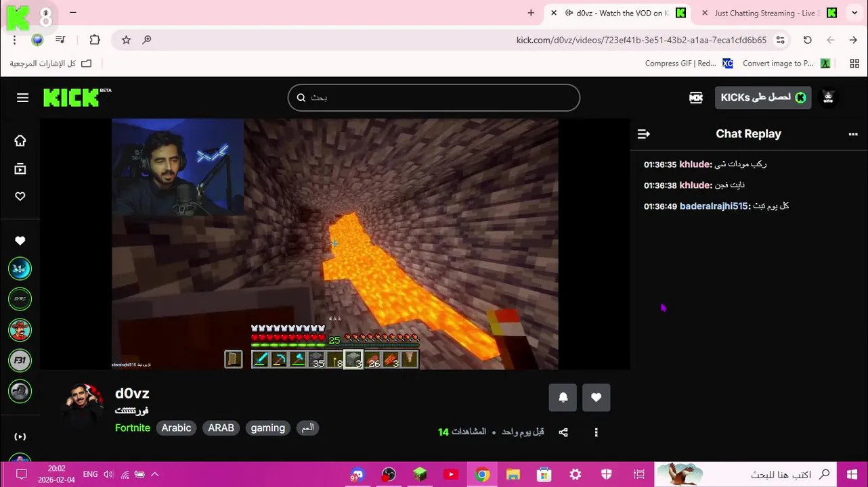Share the VOD using share icon

click(563, 432)
